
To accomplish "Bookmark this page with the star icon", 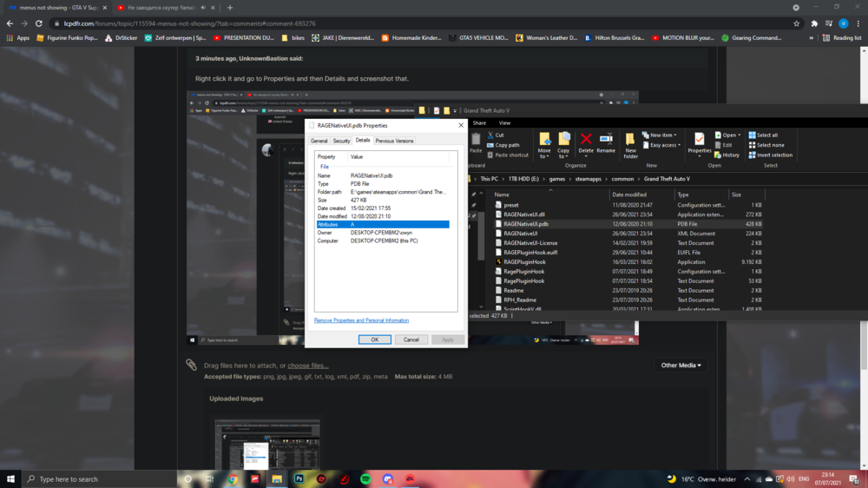I will coord(797,23).
